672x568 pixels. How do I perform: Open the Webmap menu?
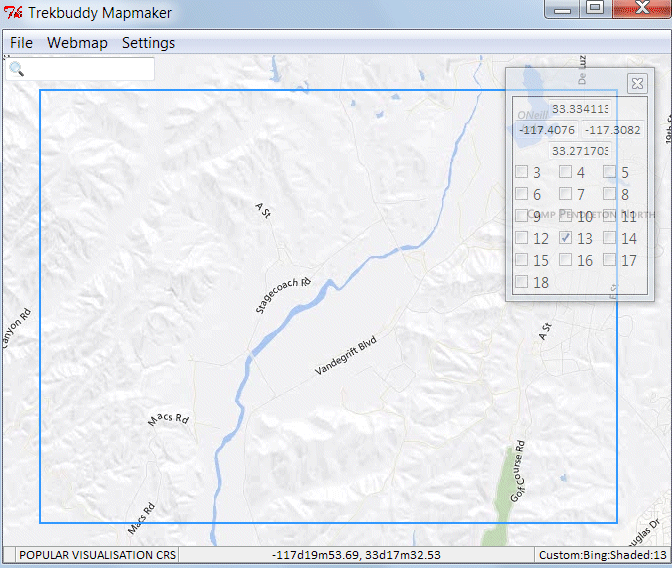[77, 43]
